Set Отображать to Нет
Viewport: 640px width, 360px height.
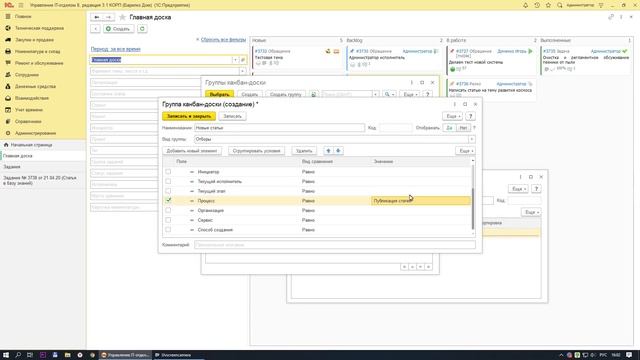463,128
